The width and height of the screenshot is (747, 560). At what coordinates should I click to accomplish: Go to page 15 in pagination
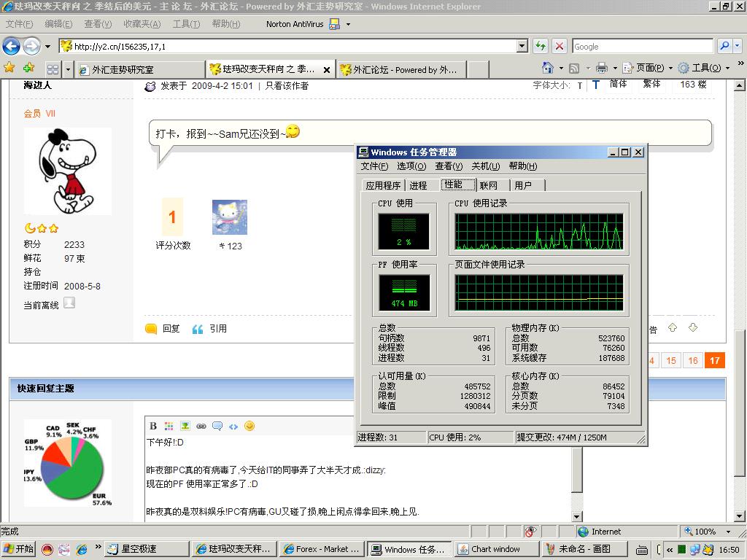click(671, 360)
